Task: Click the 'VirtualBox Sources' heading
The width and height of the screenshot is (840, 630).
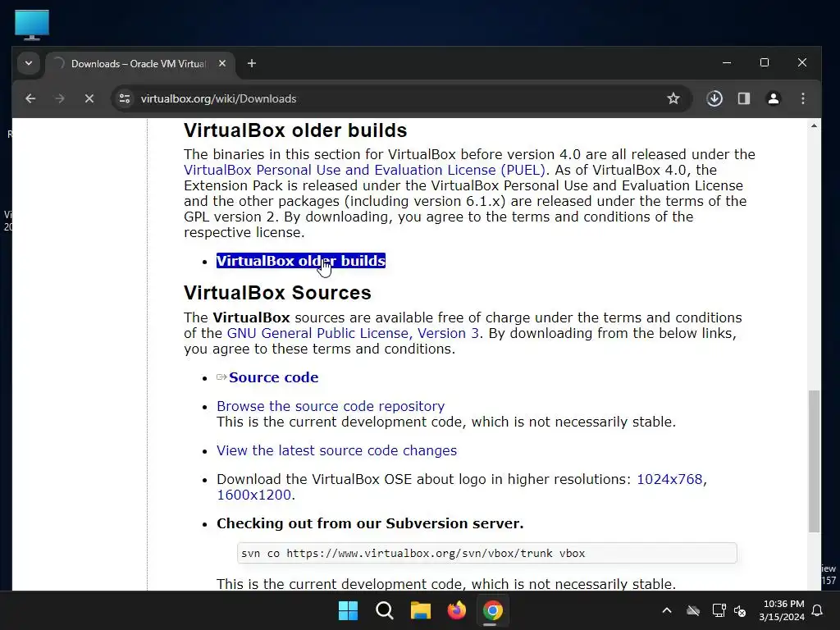Action: 277,293
